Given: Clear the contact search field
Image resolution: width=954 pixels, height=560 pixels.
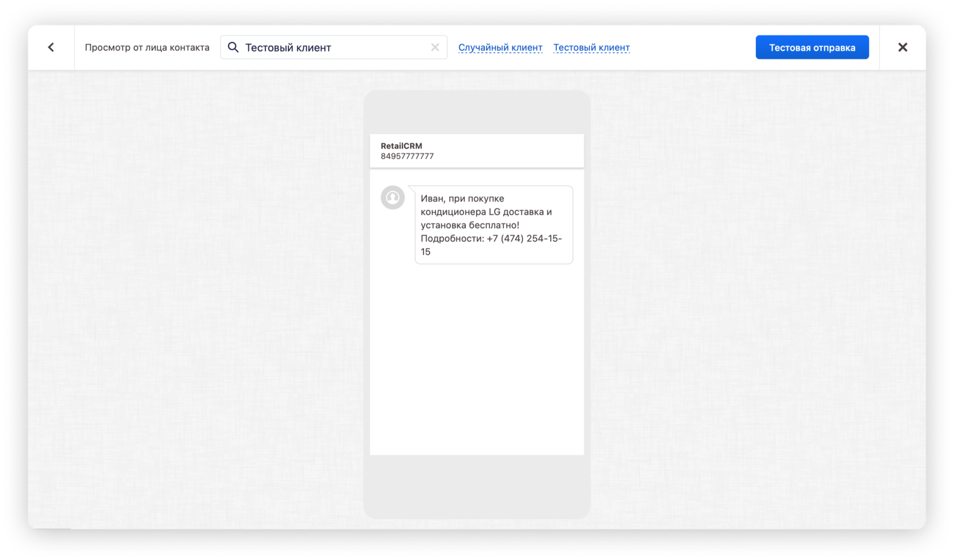Looking at the screenshot, I should [435, 47].
